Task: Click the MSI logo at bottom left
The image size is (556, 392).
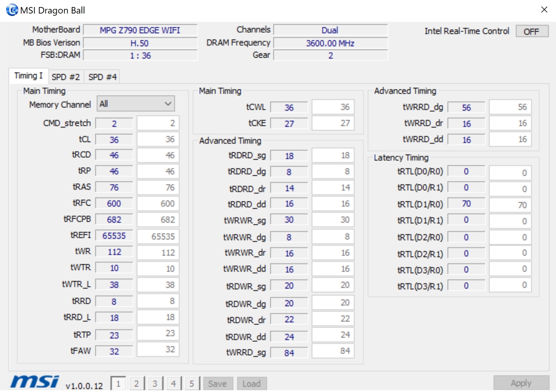Action: pyautogui.click(x=34, y=382)
